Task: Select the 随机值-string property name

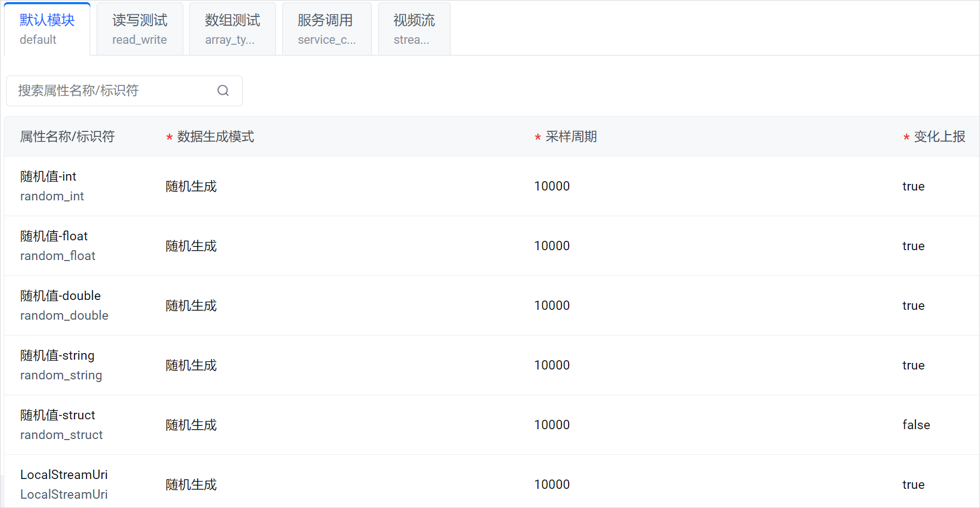Action: click(57, 355)
